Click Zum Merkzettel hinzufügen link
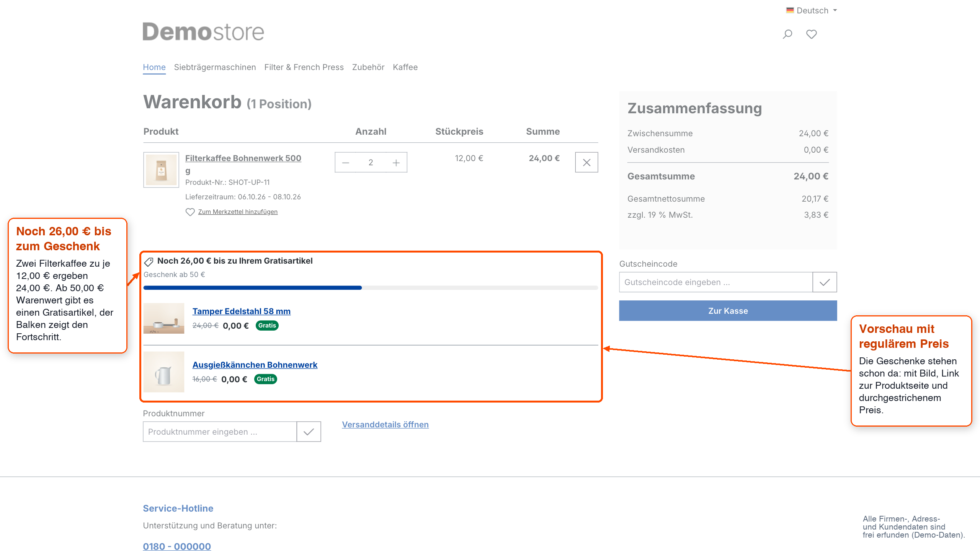The width and height of the screenshot is (980, 551). [x=238, y=212]
